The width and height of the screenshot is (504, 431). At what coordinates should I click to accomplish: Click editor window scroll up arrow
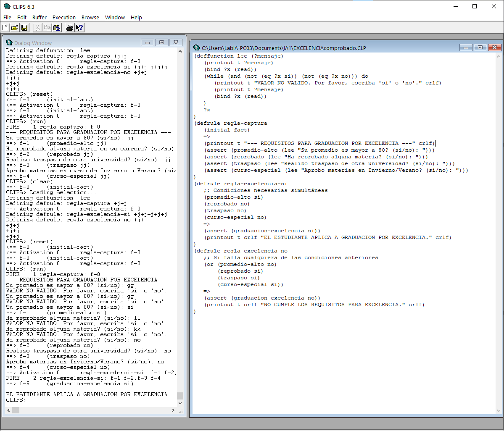[499, 57]
